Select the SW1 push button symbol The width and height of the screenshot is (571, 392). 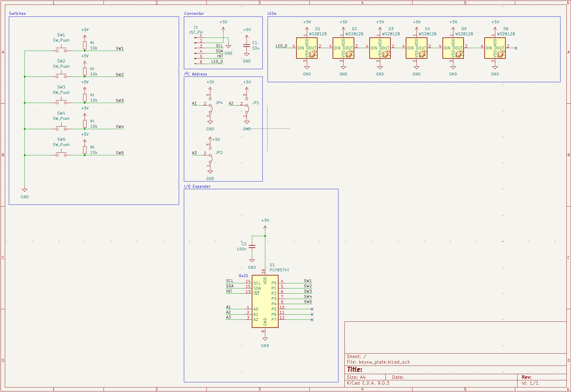coord(61,49)
